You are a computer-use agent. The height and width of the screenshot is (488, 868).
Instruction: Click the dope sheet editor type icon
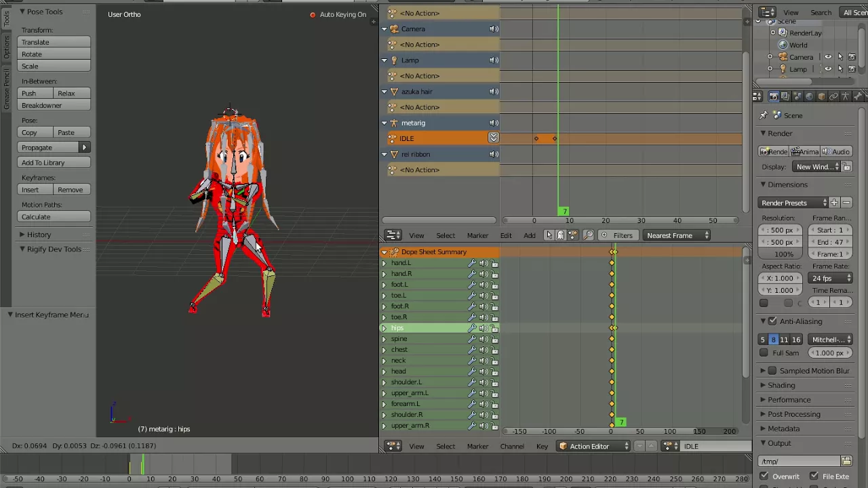pos(393,235)
